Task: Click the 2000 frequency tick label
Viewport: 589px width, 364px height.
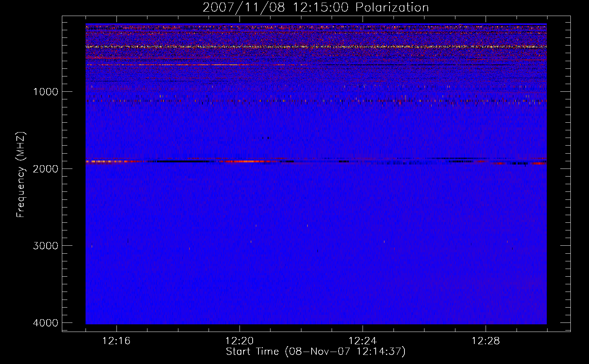Action: tap(46, 169)
